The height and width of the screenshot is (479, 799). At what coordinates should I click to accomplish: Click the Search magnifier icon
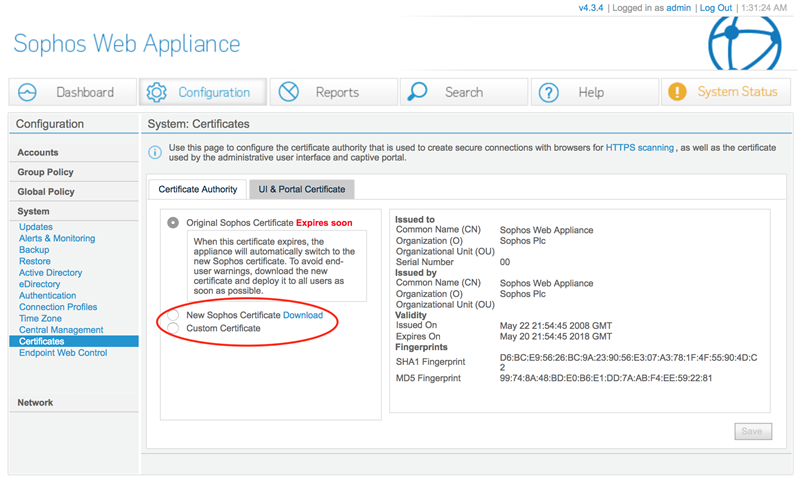[x=417, y=92]
